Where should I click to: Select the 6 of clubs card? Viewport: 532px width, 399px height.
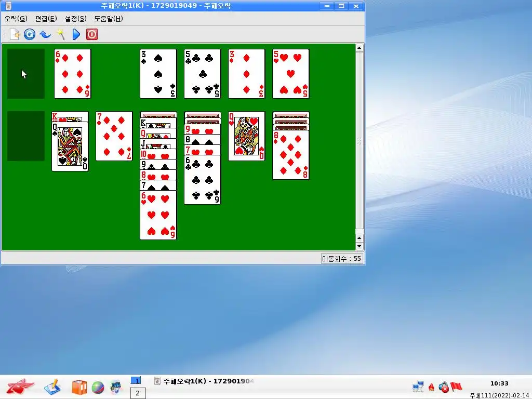point(203,180)
